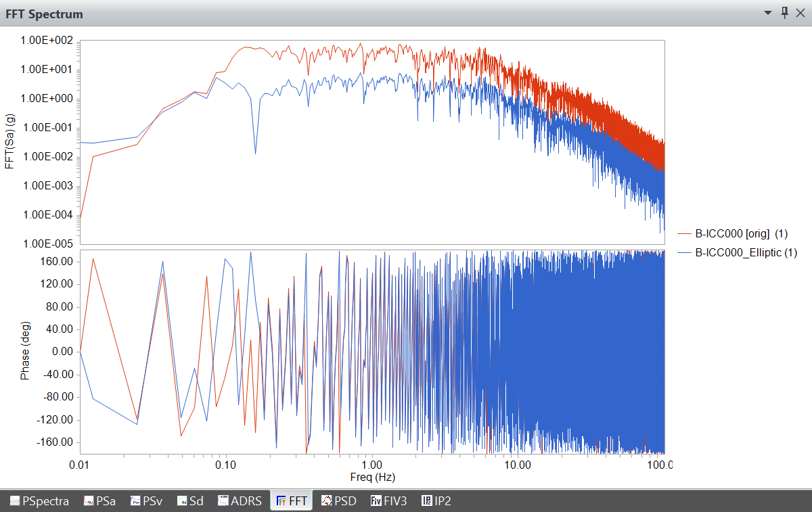The height and width of the screenshot is (512, 812).
Task: Open the PSa spectrum tab
Action: coord(99,501)
